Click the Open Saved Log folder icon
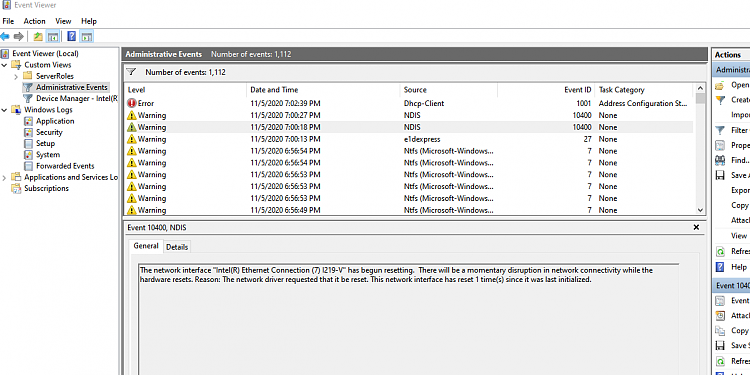The image size is (750, 375). [720, 85]
